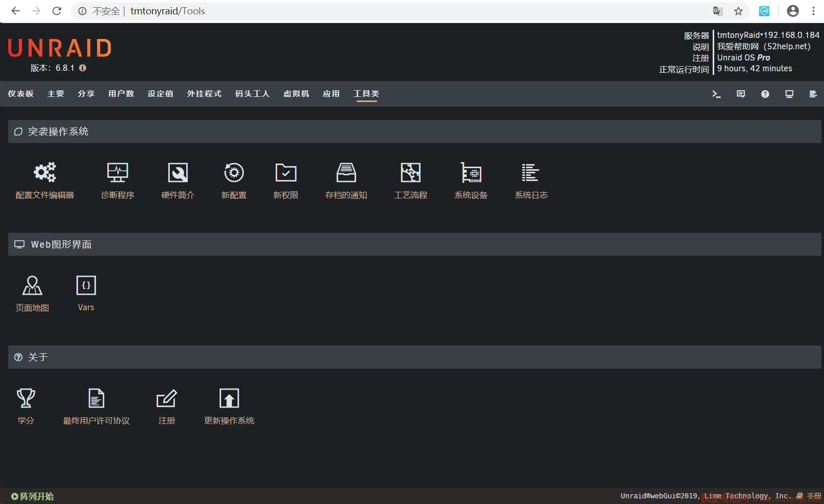Open the 系统设备 system devices icon
Image resolution: width=824 pixels, height=504 pixels.
point(470,173)
